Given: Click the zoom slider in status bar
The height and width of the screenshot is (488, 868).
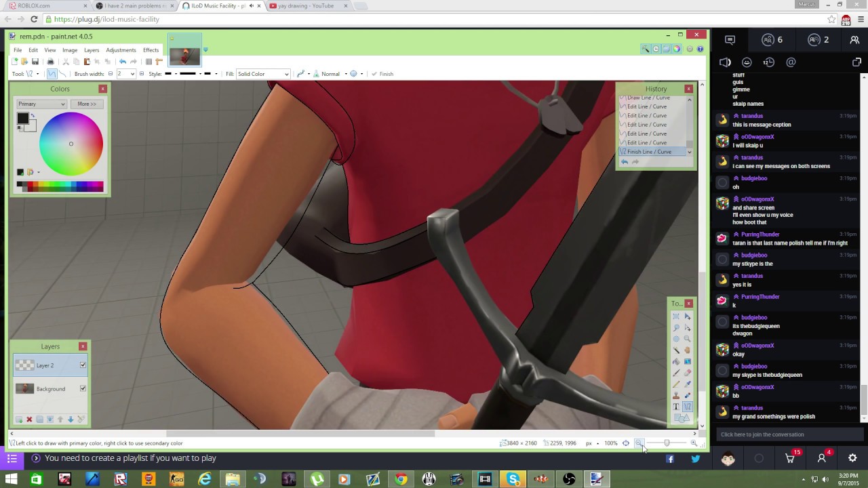Looking at the screenshot, I should [x=666, y=443].
